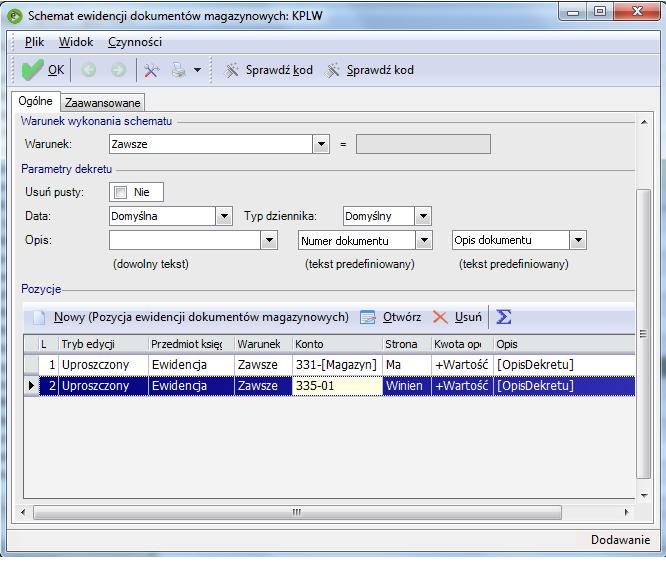Open the tools wrench icon in toolbar
The height and width of the screenshot is (579, 666).
click(x=151, y=70)
